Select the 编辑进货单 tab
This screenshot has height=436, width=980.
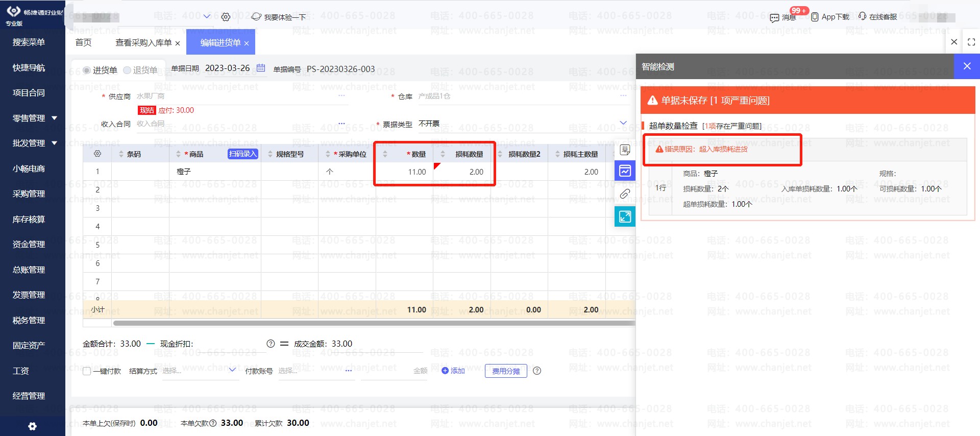click(220, 42)
